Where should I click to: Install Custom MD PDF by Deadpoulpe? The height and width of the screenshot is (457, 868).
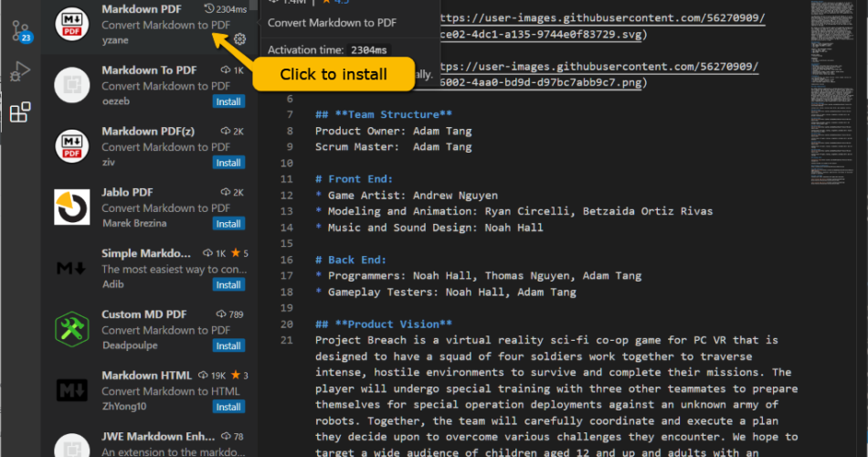coord(228,345)
